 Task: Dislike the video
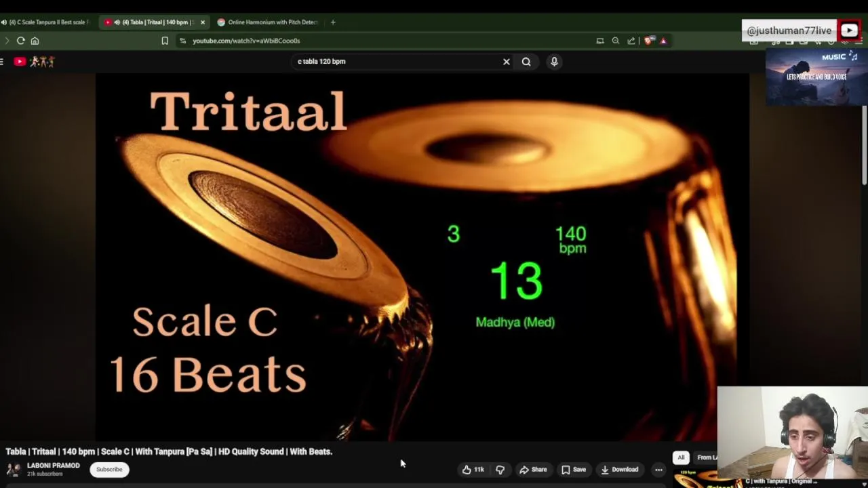500,469
